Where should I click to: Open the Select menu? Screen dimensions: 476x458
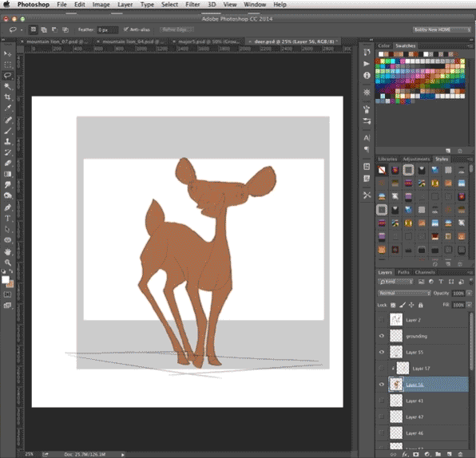[169, 5]
